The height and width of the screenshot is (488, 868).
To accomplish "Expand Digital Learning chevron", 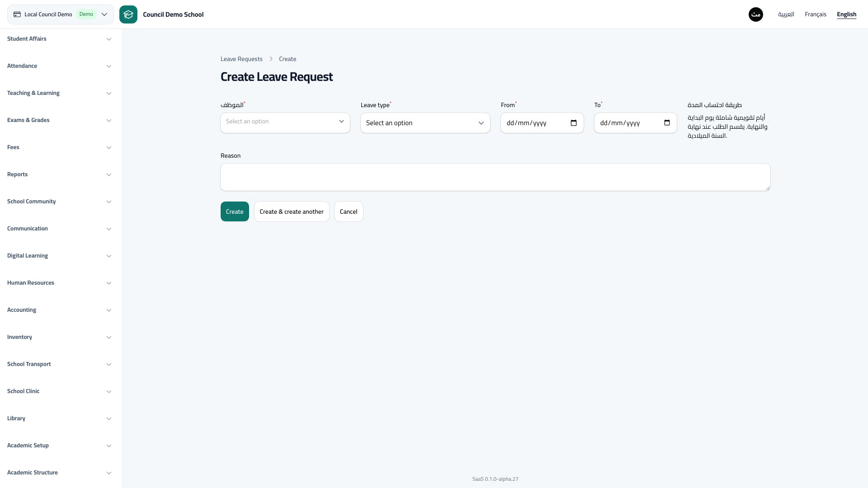I will point(109,256).
